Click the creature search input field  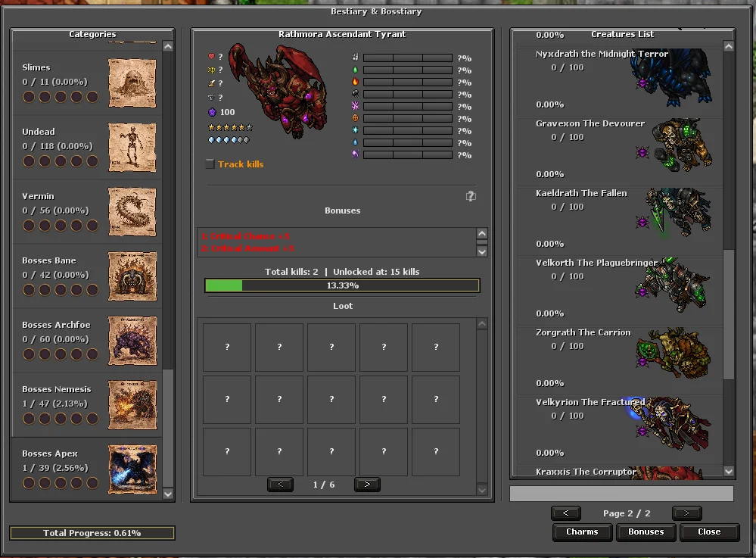(621, 494)
